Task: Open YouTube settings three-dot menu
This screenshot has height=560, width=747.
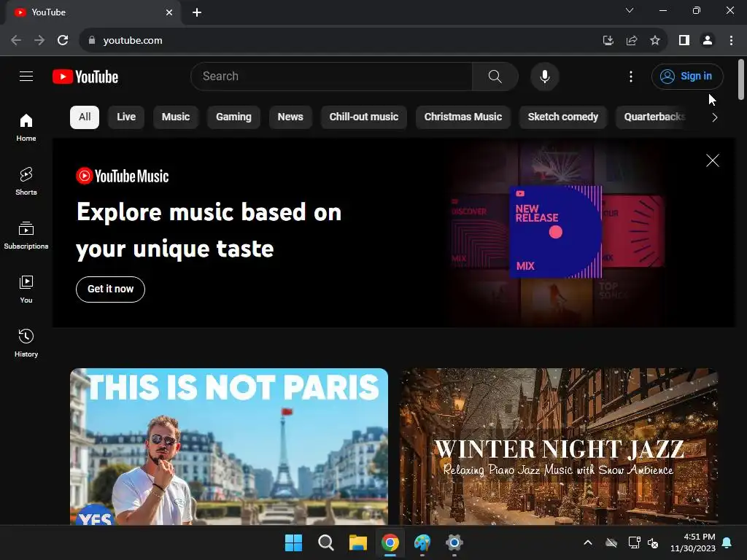Action: tap(631, 76)
